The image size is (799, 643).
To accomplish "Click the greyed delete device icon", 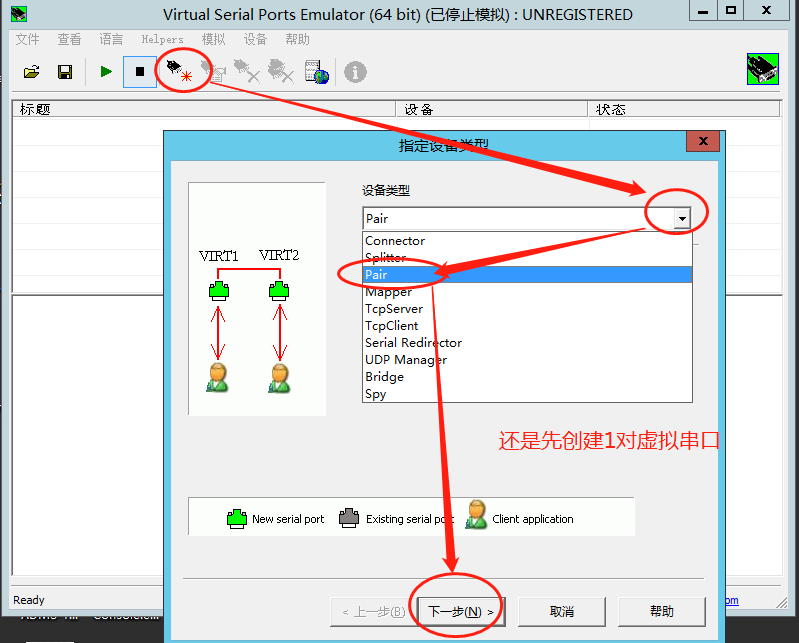I will click(x=246, y=71).
